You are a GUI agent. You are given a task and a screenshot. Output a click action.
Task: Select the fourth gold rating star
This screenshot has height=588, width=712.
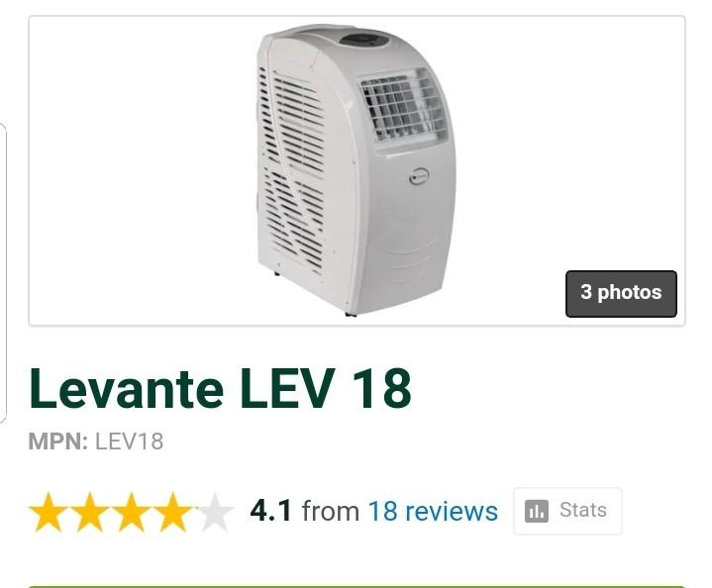coord(172,512)
